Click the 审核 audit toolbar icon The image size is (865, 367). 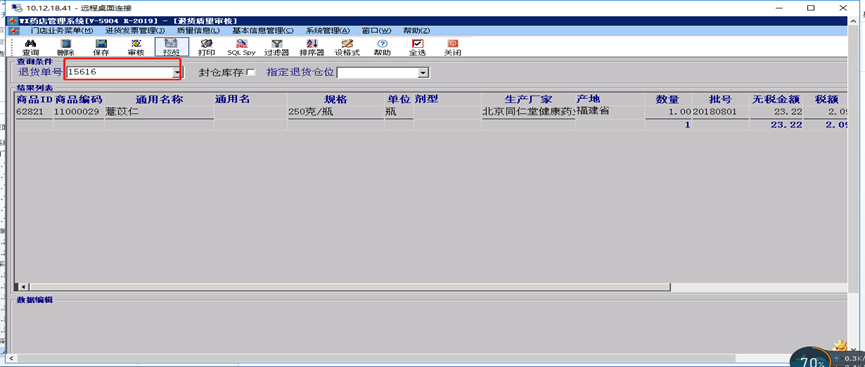(x=136, y=47)
